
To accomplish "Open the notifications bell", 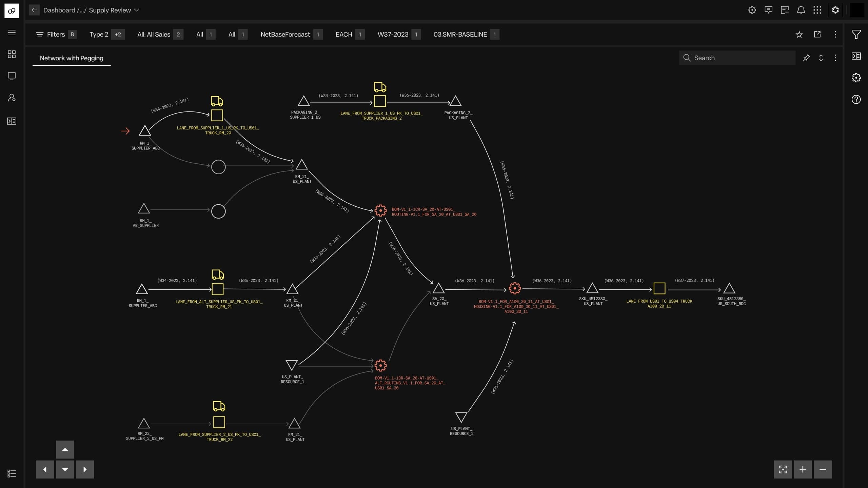I will pos(801,10).
